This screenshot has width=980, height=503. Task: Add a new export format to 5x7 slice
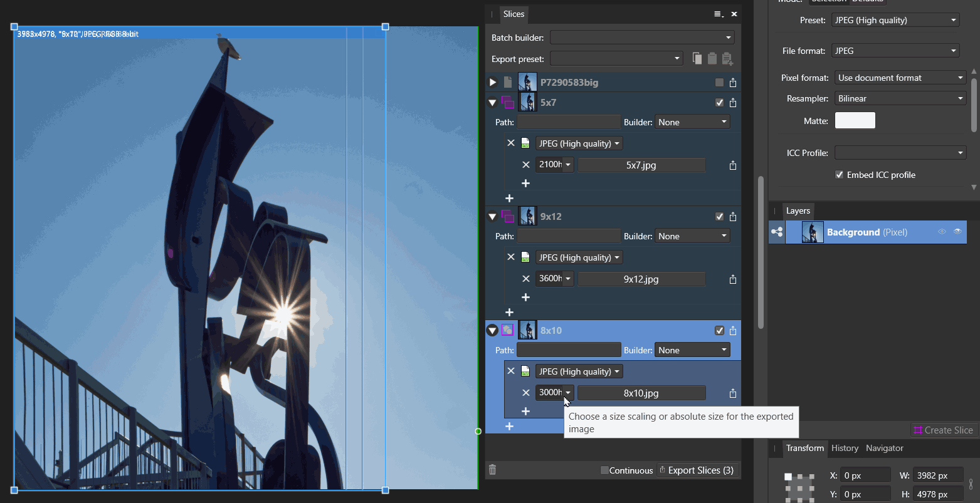(x=510, y=199)
